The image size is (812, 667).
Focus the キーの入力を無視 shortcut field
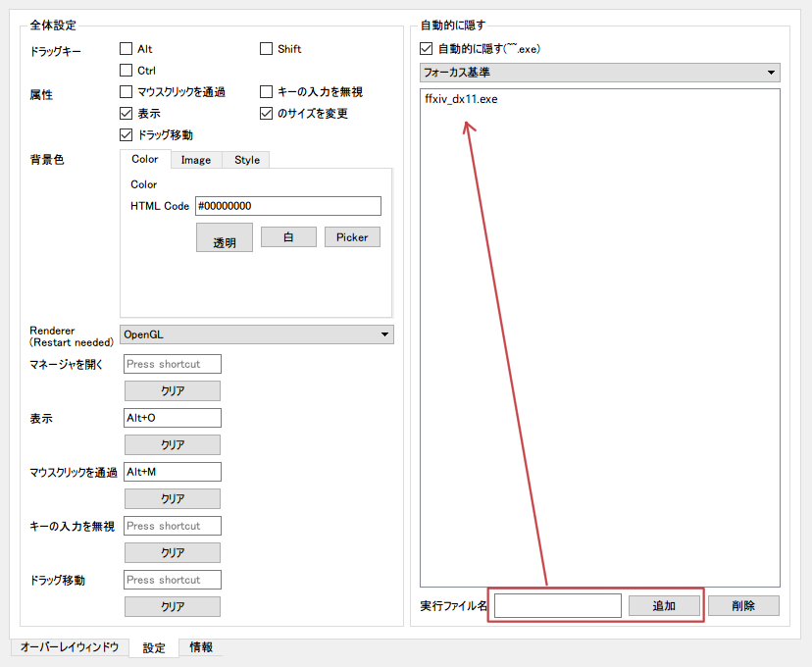pyautogui.click(x=173, y=526)
